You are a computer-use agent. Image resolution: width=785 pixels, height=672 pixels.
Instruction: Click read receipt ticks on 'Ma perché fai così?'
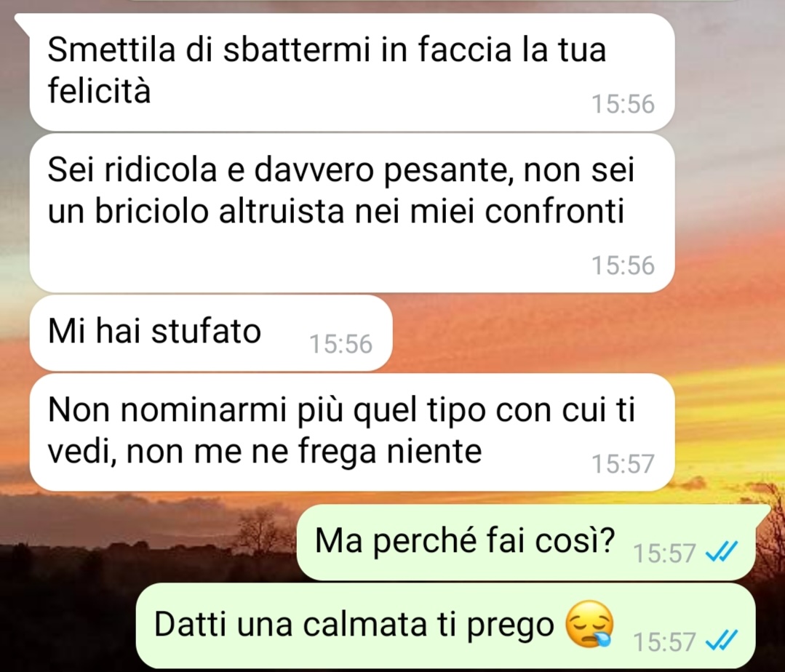click(x=721, y=553)
